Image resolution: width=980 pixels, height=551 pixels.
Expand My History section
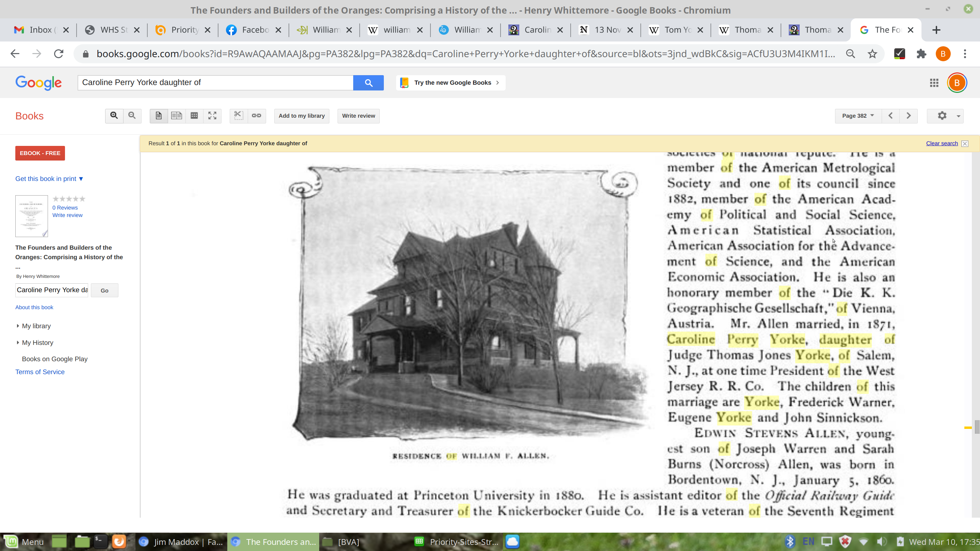click(x=35, y=343)
